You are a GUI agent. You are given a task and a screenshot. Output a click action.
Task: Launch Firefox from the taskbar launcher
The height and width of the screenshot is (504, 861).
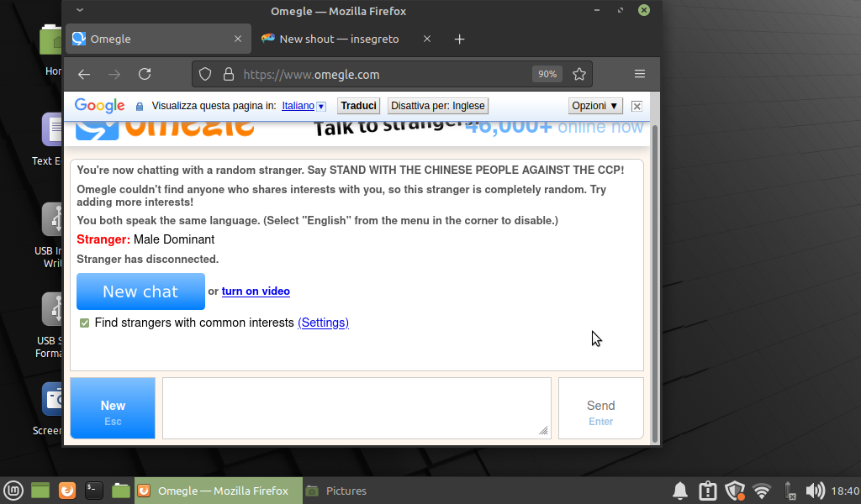coord(67,491)
